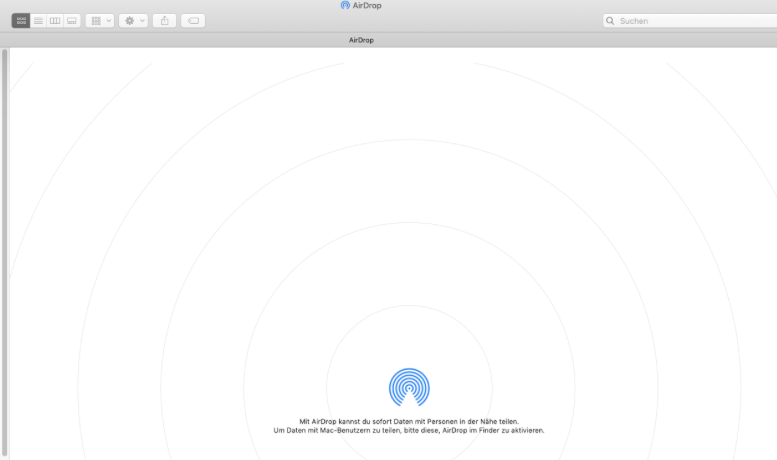Image resolution: width=777 pixels, height=460 pixels.
Task: Click the Suchen search field
Action: coord(690,21)
